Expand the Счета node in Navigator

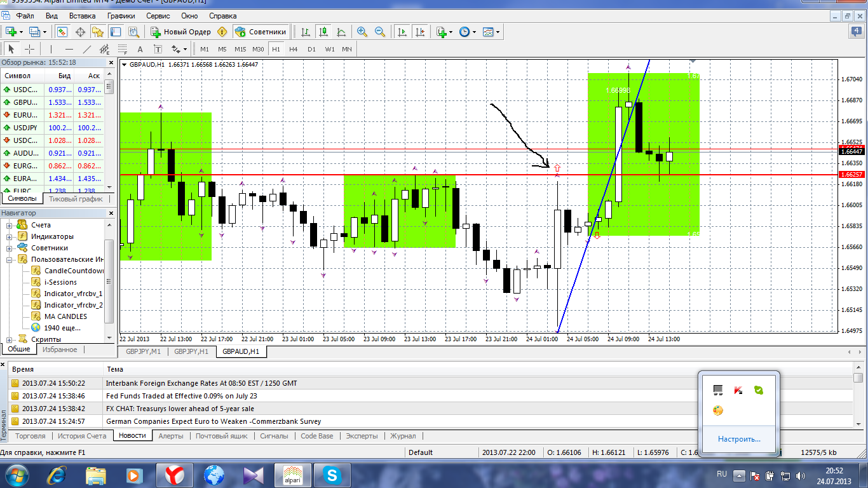10,225
